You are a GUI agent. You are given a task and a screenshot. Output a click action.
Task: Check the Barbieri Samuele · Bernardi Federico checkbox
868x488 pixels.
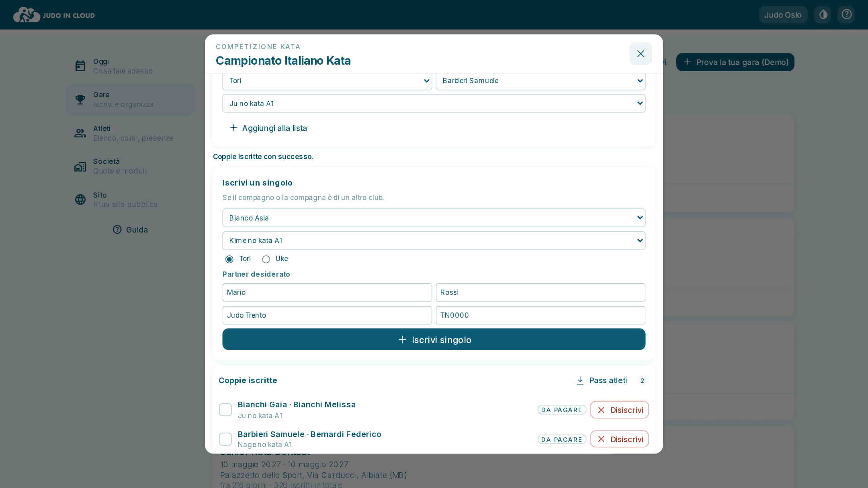point(225,439)
